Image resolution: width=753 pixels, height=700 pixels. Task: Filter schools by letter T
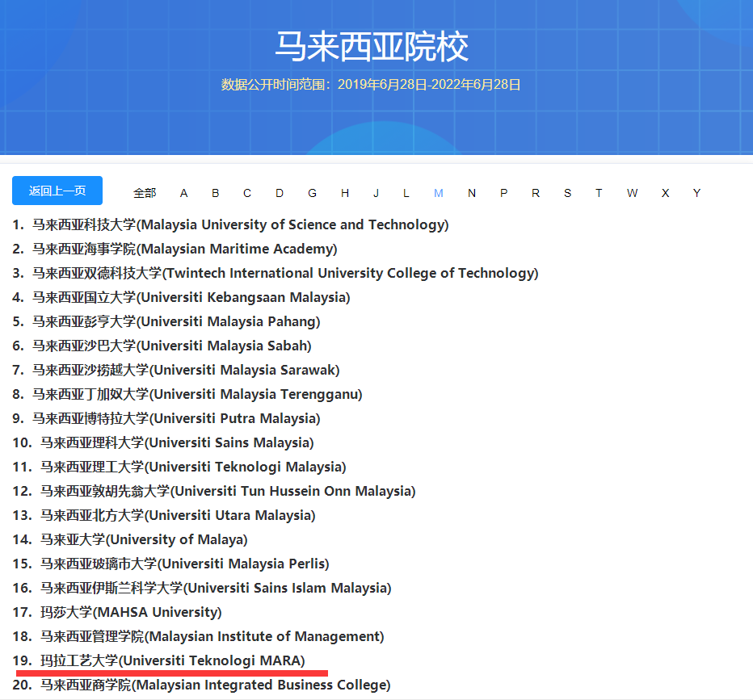pyautogui.click(x=599, y=193)
